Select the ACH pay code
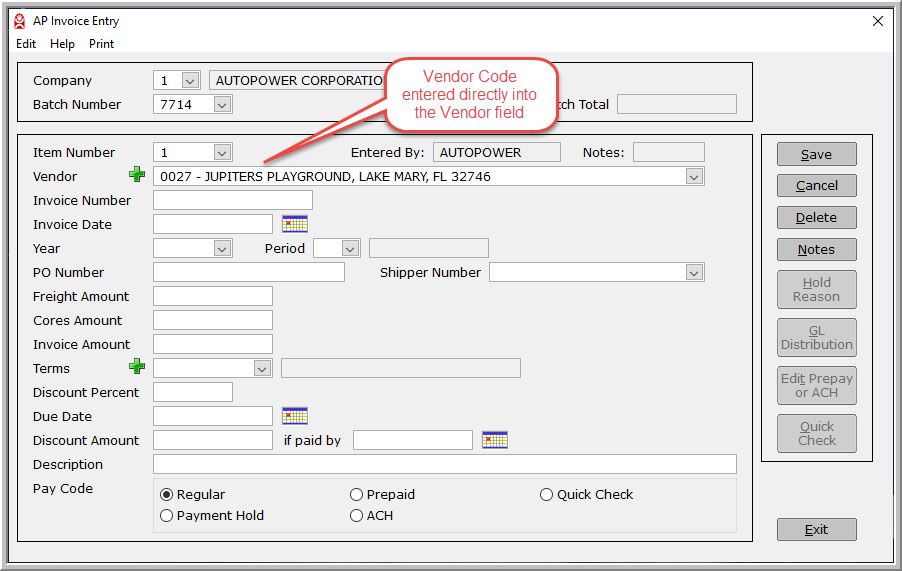This screenshot has height=571, width=902. point(357,516)
